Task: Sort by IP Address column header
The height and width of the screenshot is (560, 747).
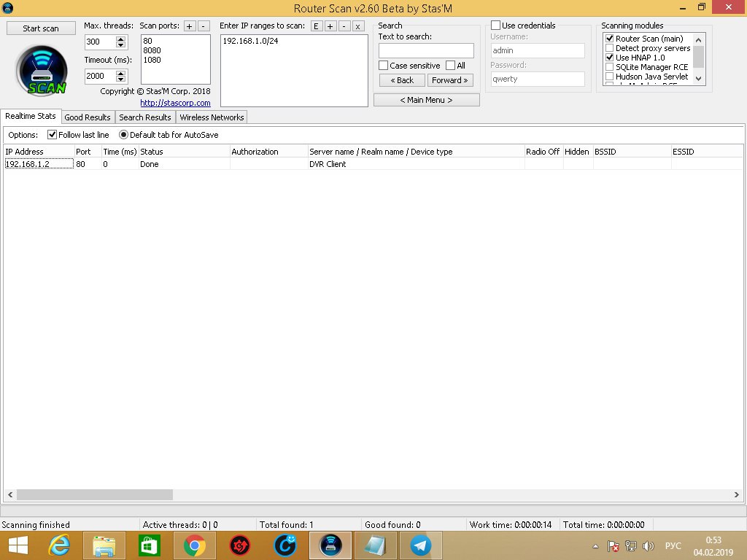Action: click(x=39, y=152)
